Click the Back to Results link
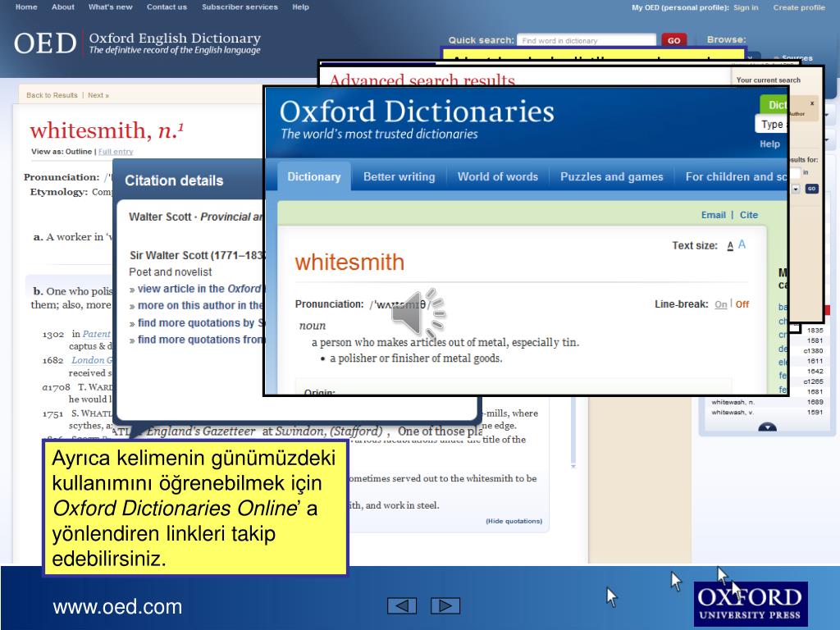Screen dimensions: 840x630 coord(52,95)
